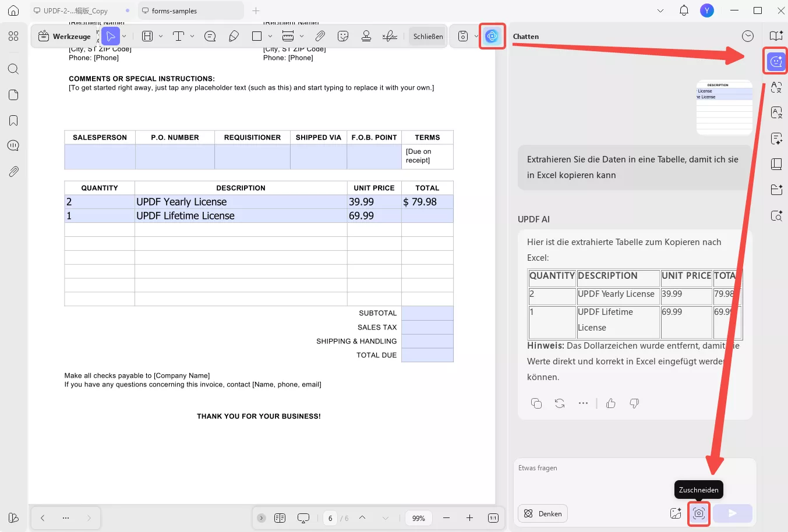The image size is (788, 532).
Task: Expand the shape tool options chevron
Action: 270,36
